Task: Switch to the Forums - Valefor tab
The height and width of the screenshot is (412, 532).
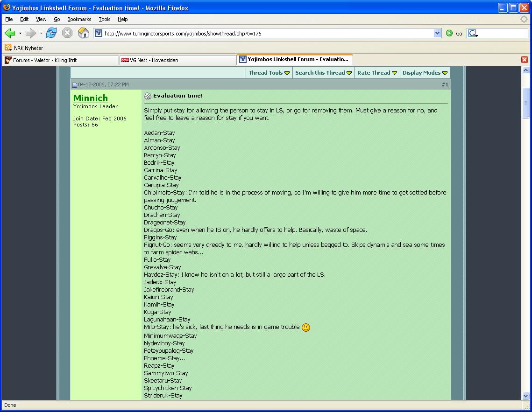Action: [x=61, y=60]
